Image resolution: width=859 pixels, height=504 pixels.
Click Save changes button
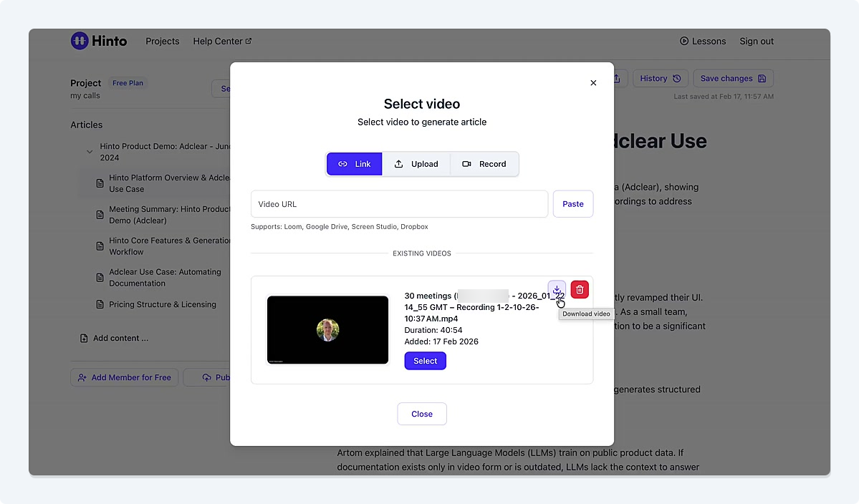coord(733,79)
